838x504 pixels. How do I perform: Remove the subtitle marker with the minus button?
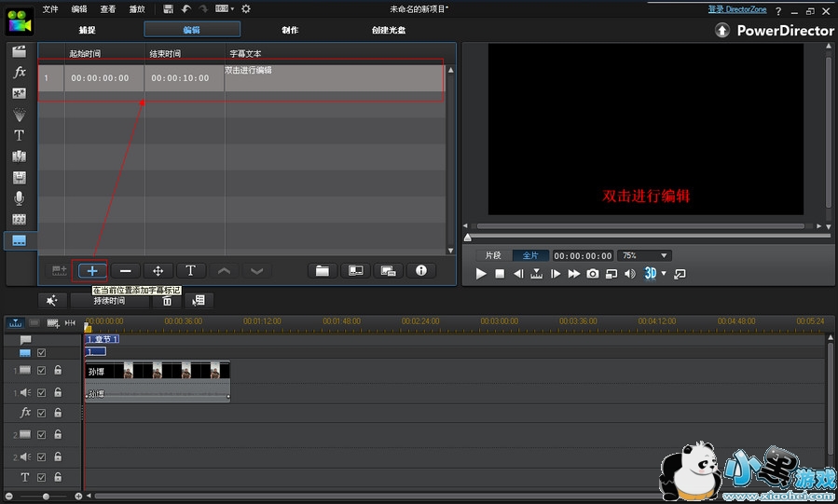[125, 270]
